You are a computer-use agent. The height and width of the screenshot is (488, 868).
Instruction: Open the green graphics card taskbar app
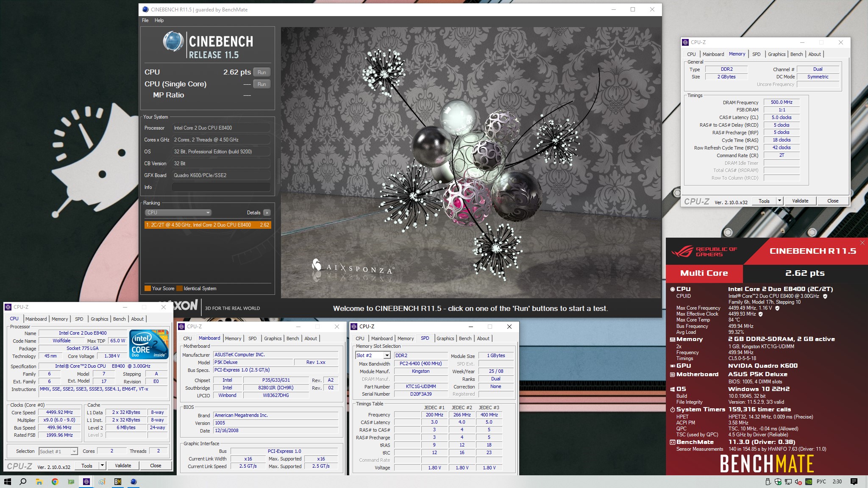pyautogui.click(x=70, y=482)
